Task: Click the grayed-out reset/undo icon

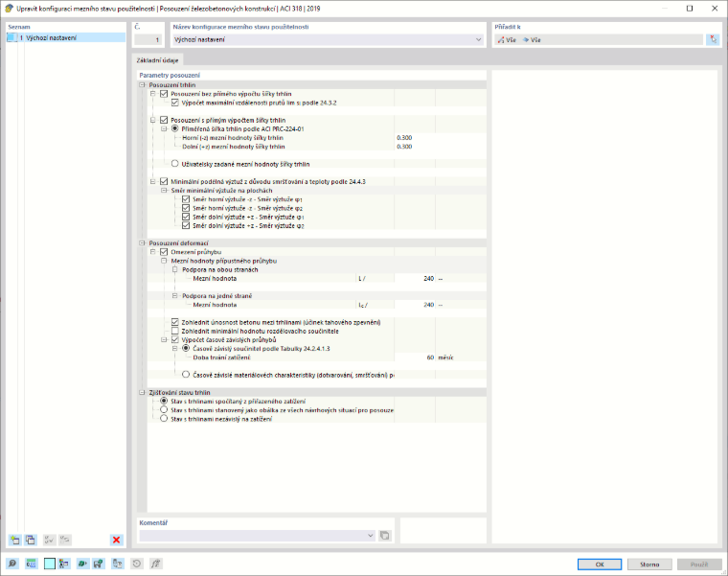Action: (x=137, y=564)
